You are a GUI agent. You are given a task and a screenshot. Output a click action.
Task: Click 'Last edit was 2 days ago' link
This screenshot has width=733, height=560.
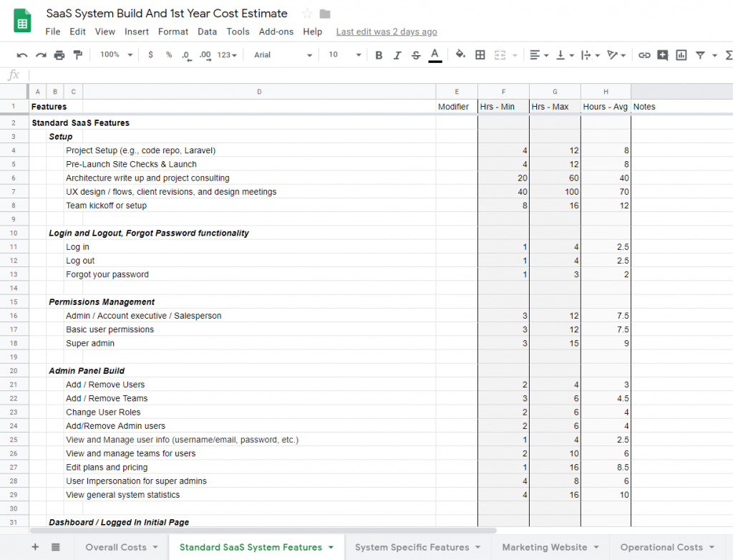point(387,32)
